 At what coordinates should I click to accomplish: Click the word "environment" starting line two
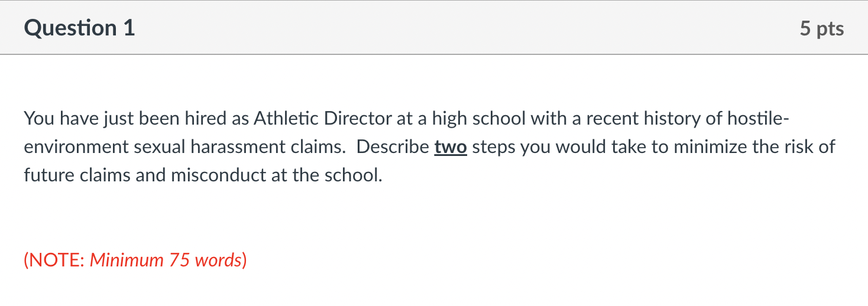(76, 147)
